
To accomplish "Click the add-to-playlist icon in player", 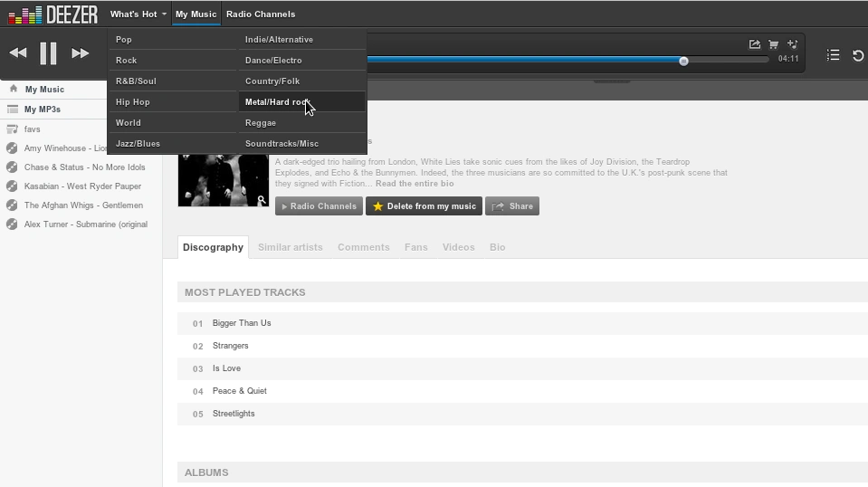I will (x=793, y=44).
